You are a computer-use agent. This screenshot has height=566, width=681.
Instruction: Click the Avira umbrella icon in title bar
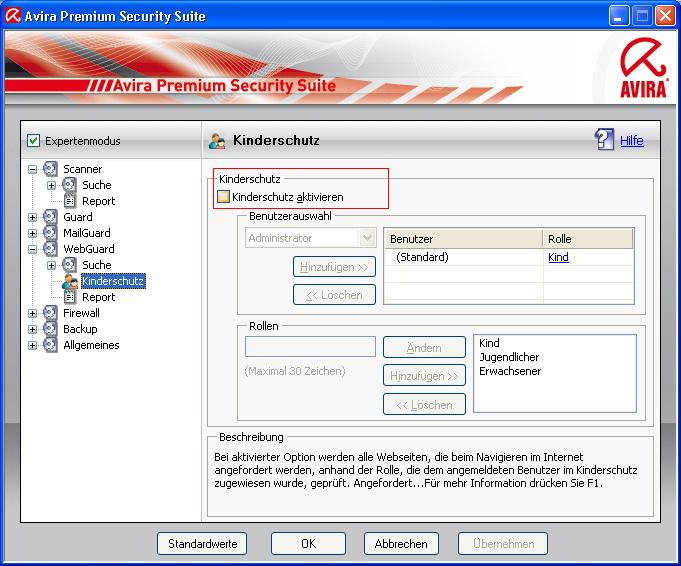pyautogui.click(x=13, y=16)
